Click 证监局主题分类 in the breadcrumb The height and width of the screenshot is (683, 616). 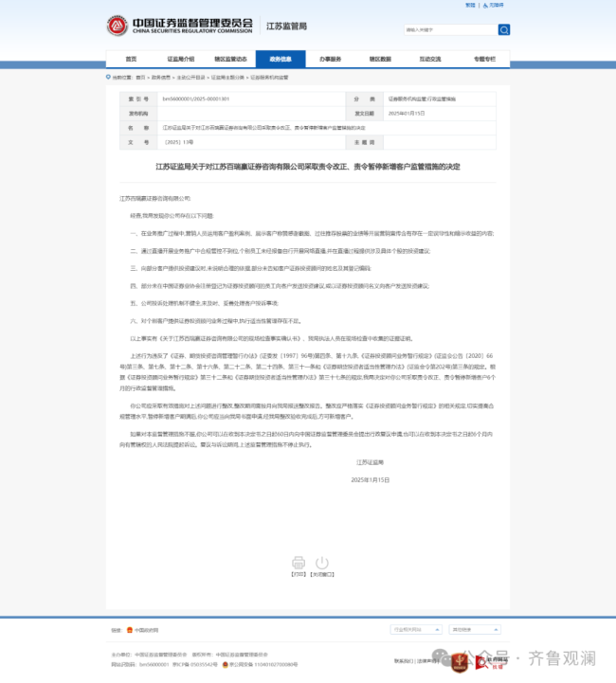[x=227, y=78]
